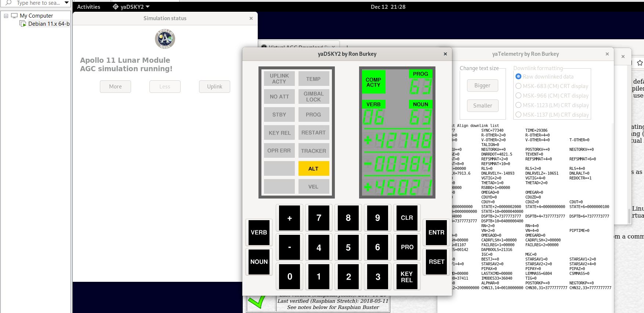Click the +42748 register readout

(397, 140)
